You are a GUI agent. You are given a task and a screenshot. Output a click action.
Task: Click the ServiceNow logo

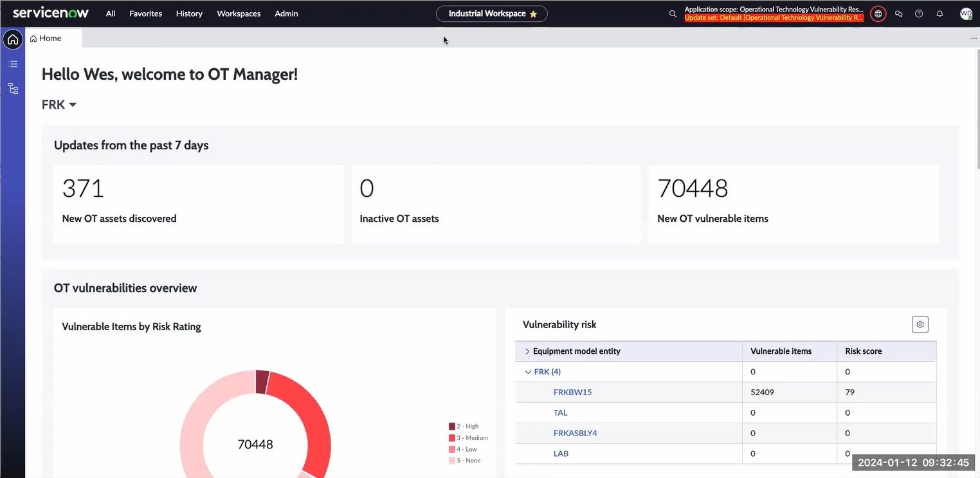coord(51,13)
